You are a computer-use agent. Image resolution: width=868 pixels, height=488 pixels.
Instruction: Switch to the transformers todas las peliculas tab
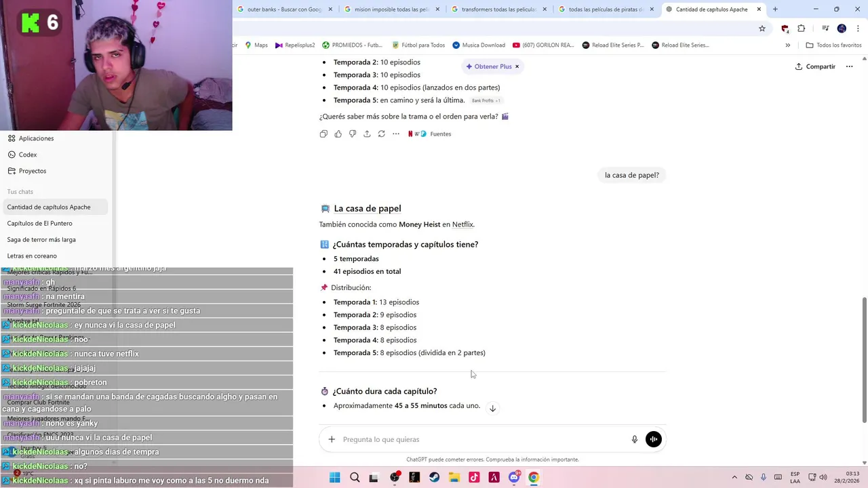[x=498, y=9]
